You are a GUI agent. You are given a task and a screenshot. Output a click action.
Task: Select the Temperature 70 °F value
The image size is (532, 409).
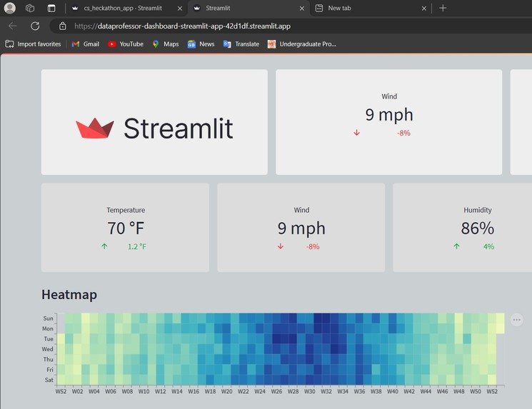click(x=126, y=228)
